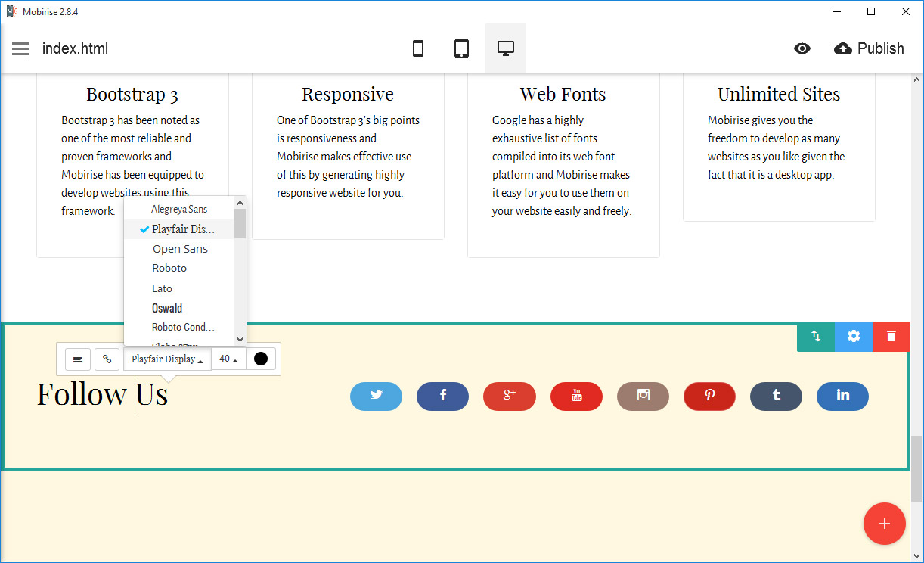The width and height of the screenshot is (924, 563).
Task: Choose Roboto Condensed font
Action: click(x=179, y=328)
